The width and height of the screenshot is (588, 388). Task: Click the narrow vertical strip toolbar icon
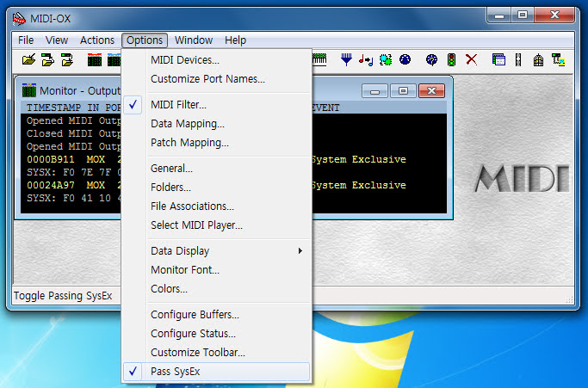(518, 59)
